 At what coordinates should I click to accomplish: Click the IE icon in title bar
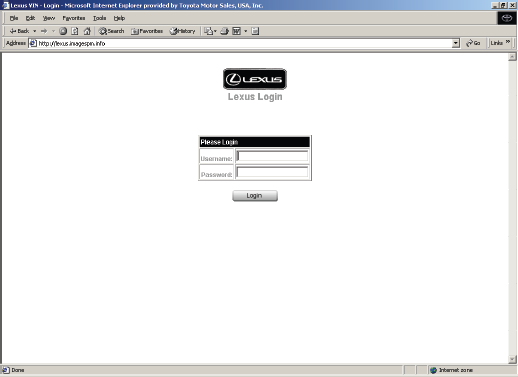(x=5, y=5)
